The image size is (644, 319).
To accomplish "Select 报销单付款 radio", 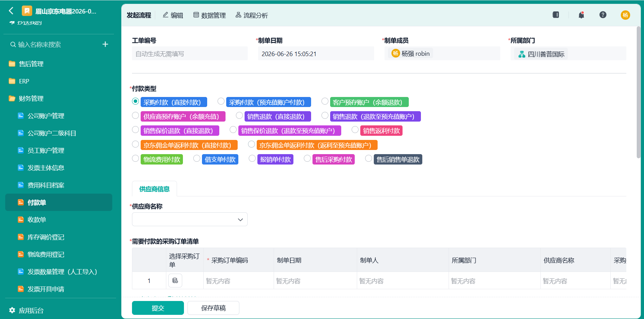I will pyautogui.click(x=252, y=159).
